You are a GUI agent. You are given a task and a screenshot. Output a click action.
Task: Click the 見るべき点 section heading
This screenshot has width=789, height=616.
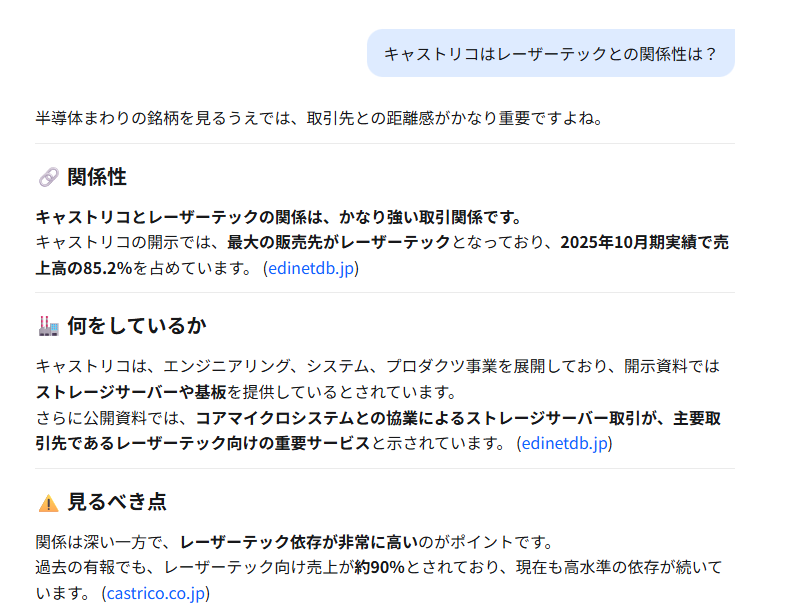tap(117, 502)
